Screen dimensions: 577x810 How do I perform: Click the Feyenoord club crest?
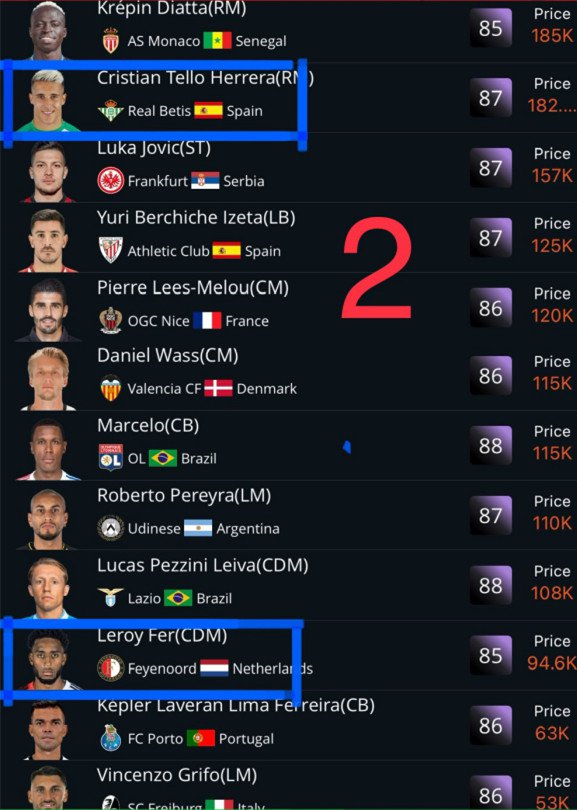click(111, 668)
